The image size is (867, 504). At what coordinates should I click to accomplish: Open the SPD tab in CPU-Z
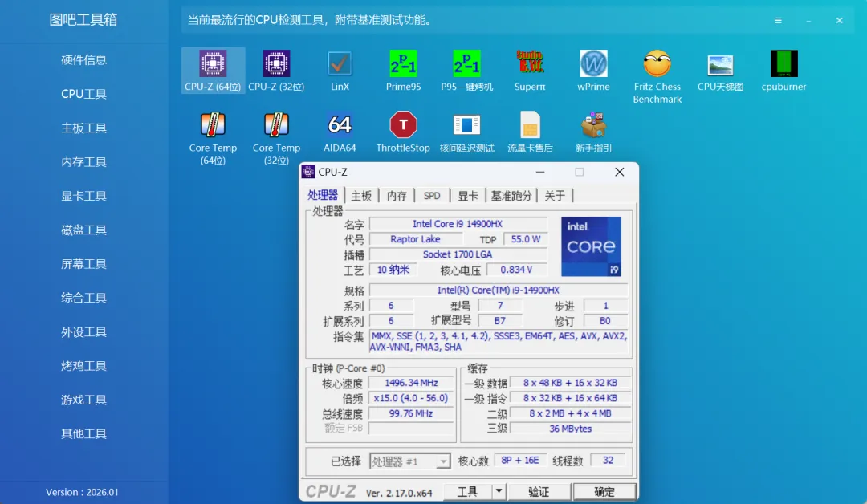pyautogui.click(x=432, y=196)
